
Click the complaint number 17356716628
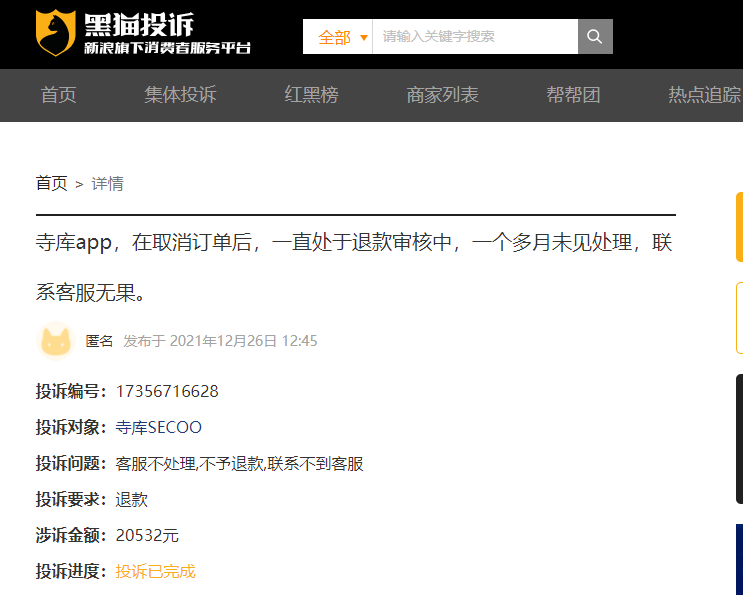tap(167, 391)
